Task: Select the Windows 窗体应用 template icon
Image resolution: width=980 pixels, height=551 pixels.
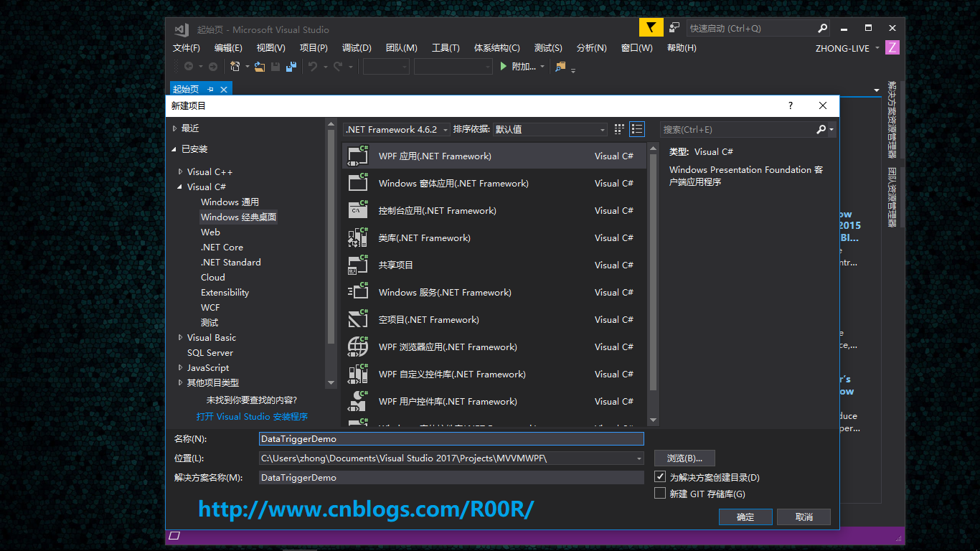Action: coord(358,183)
